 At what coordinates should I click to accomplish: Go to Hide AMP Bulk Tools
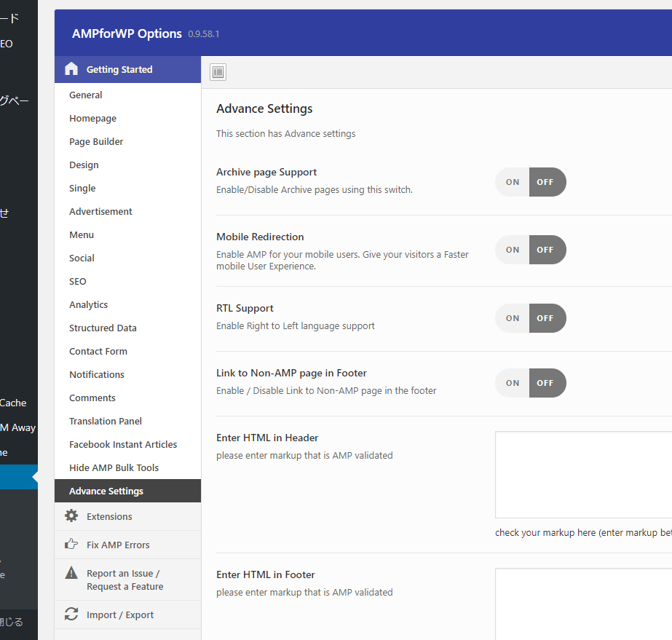tap(127, 467)
